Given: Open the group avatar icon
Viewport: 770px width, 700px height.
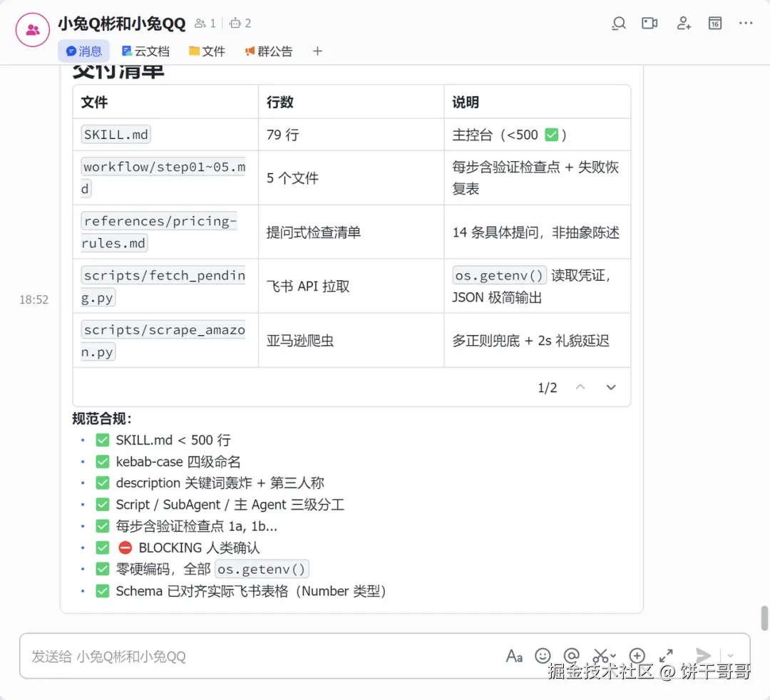Looking at the screenshot, I should coord(32,30).
